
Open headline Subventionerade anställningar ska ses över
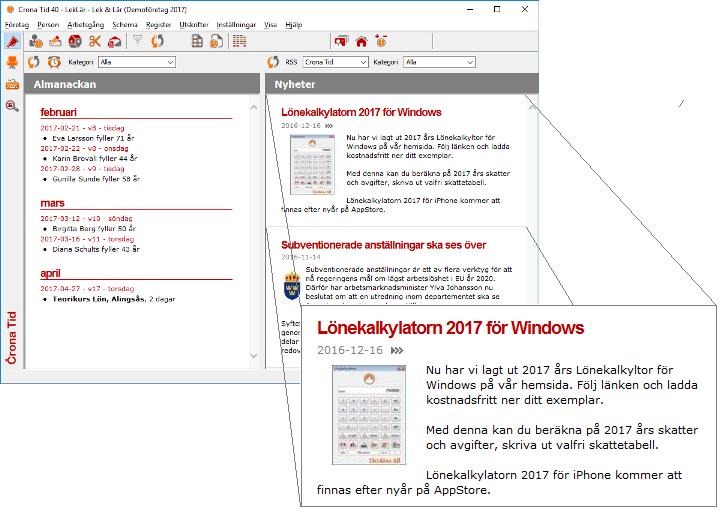(383, 245)
